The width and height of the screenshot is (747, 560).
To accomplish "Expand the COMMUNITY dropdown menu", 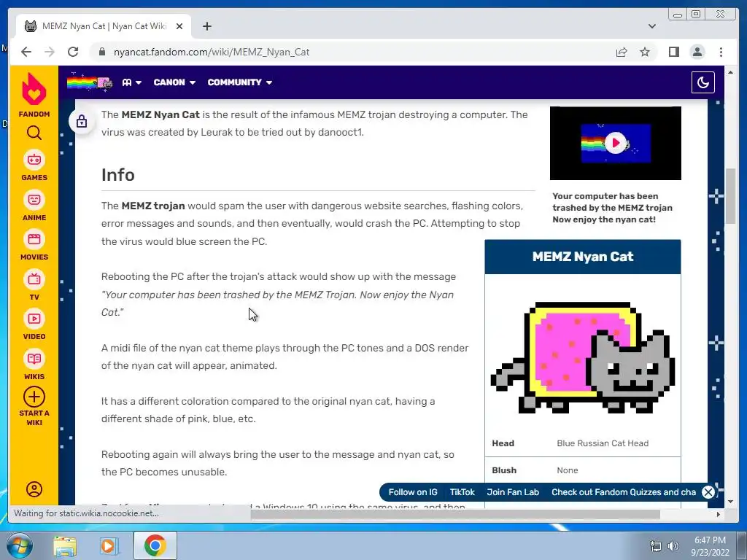I will pos(239,82).
